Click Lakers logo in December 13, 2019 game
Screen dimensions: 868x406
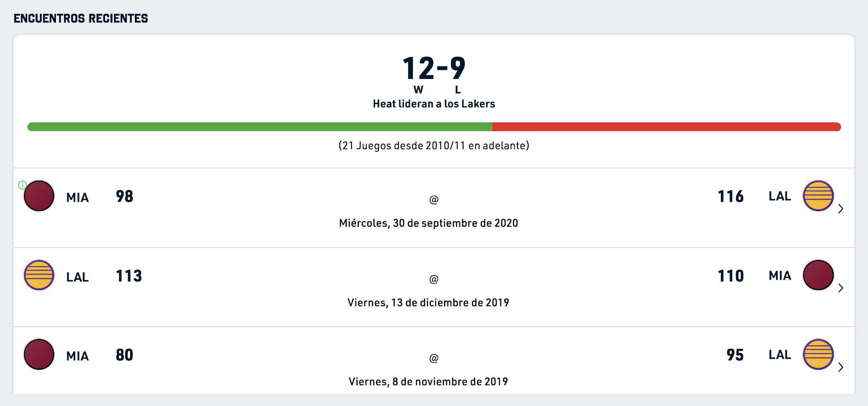(39, 275)
